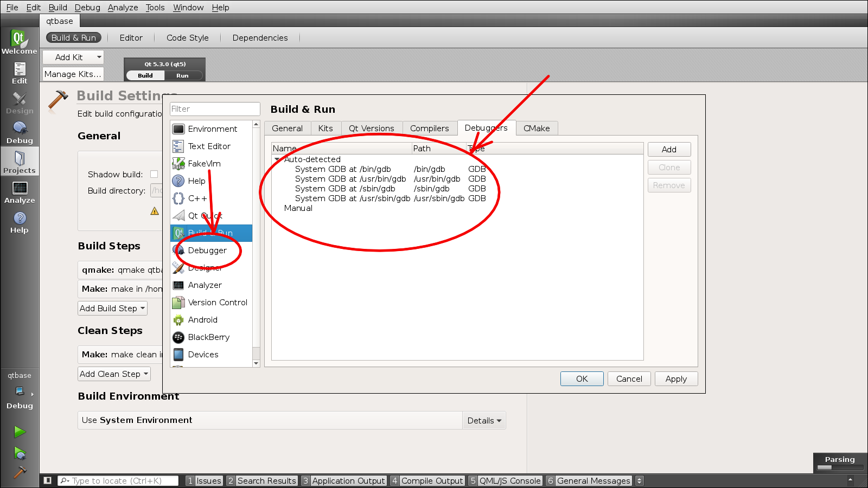This screenshot has height=488, width=868.
Task: Select BlackBerry options category
Action: point(212,337)
